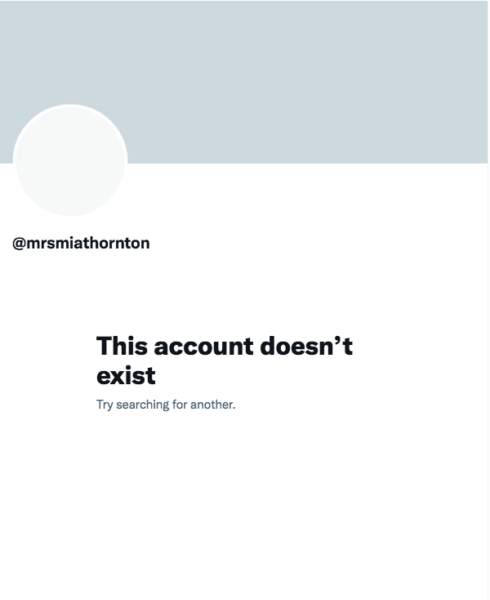Image resolution: width=490 pixels, height=600 pixels.
Task: Click the word "exist" in the heading
Action: click(126, 375)
